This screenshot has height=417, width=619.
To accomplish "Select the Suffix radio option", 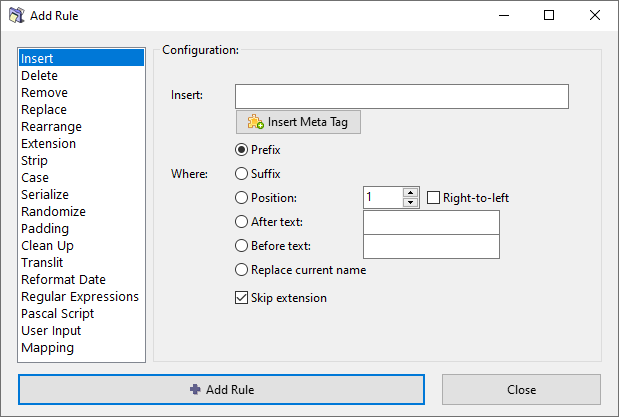I will click(257, 174).
